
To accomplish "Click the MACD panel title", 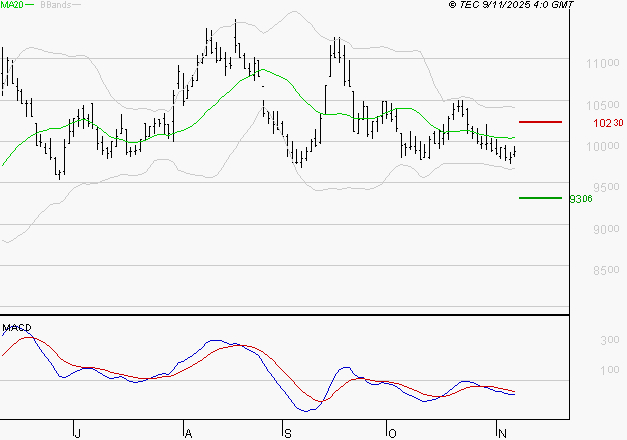I will (17, 328).
